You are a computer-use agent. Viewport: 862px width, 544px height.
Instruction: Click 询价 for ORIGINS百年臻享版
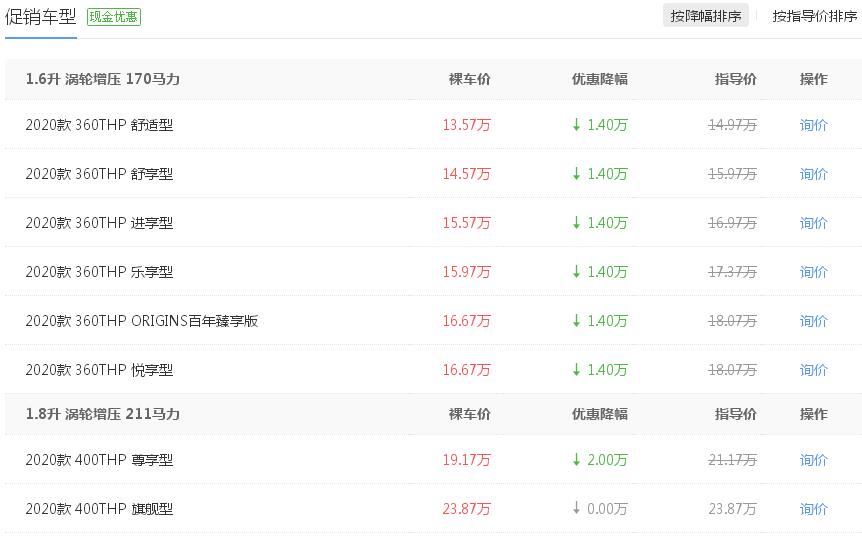click(813, 321)
